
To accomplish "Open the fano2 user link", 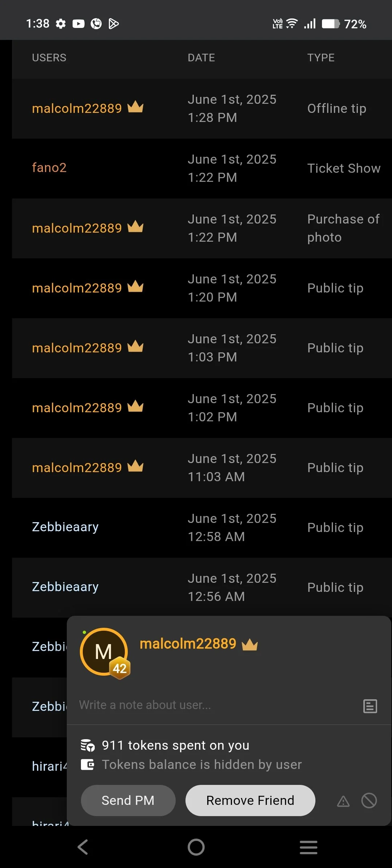I will pyautogui.click(x=49, y=168).
